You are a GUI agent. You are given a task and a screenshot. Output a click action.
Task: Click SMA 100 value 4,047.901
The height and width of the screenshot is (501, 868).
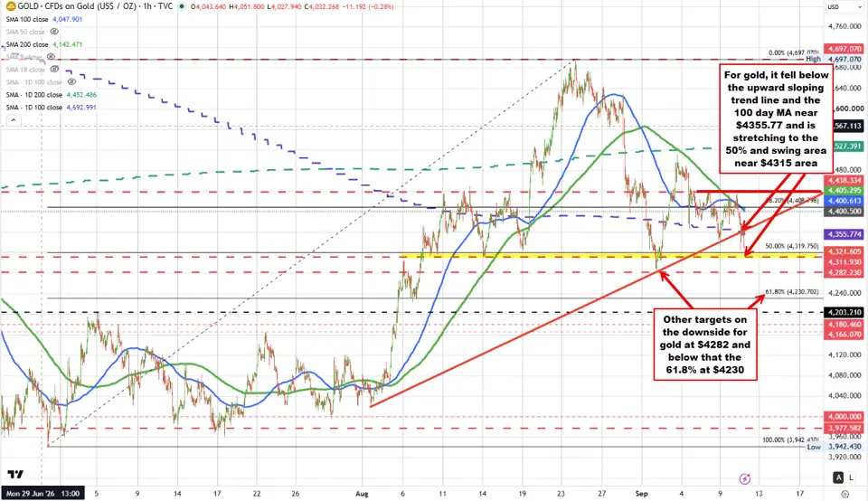pos(68,19)
